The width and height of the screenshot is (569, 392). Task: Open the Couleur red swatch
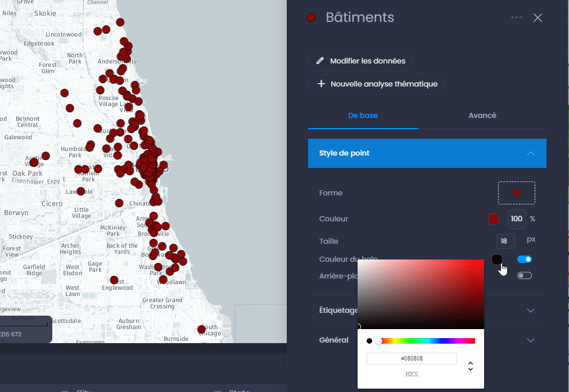[x=494, y=218]
